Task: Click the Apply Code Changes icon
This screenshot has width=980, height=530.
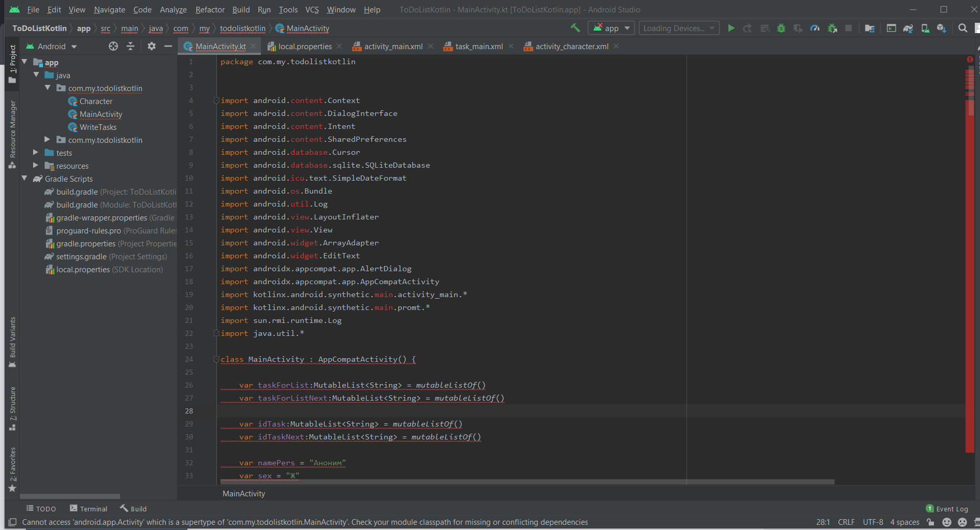Action: (765, 28)
